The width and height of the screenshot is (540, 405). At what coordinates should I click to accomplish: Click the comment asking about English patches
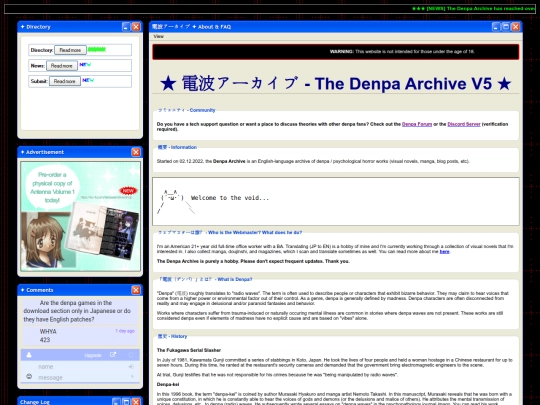77,311
